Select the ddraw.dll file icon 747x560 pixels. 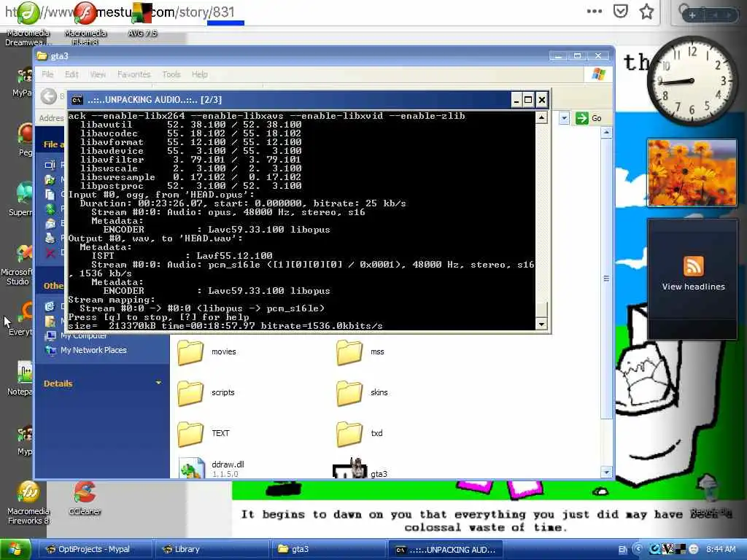192,467
